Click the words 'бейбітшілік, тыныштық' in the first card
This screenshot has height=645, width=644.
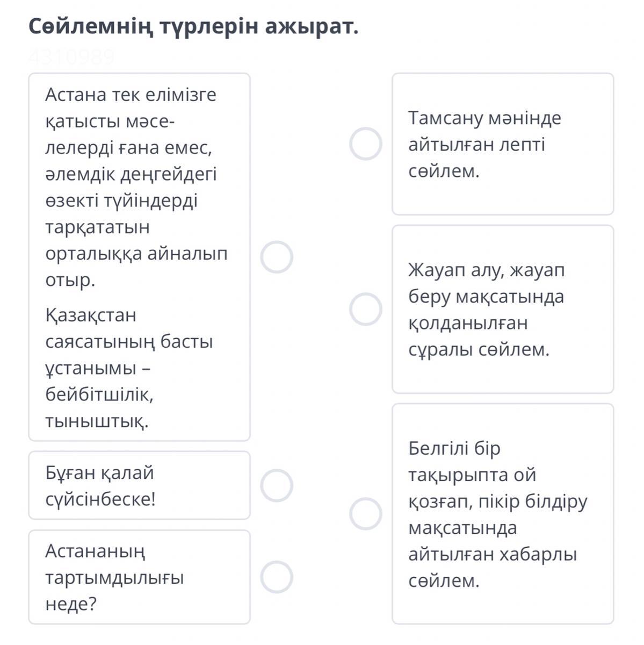click(x=99, y=408)
